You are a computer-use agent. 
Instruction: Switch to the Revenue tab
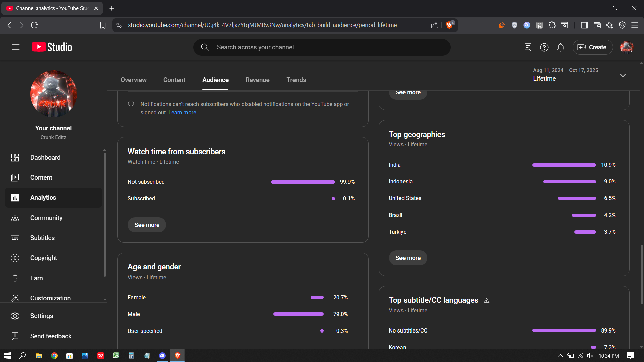point(257,80)
